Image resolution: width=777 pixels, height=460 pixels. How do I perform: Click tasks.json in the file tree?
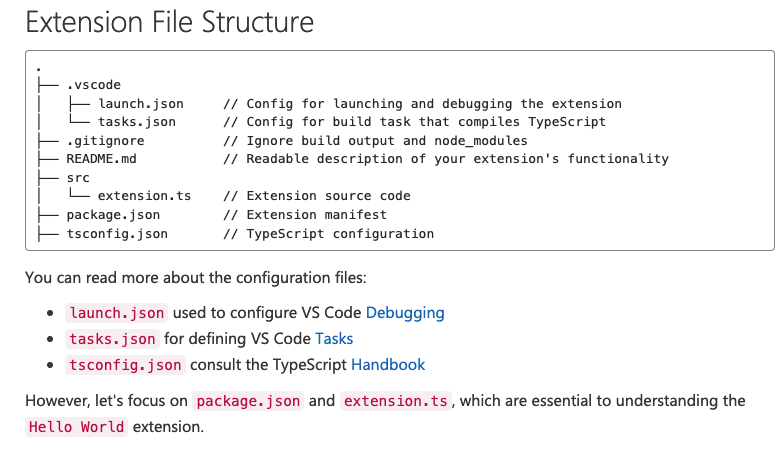point(136,121)
